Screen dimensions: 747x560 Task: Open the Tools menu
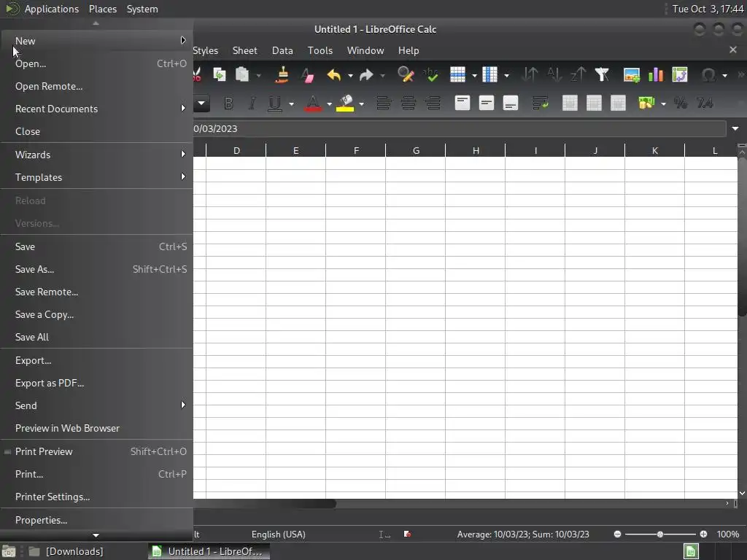coord(320,50)
